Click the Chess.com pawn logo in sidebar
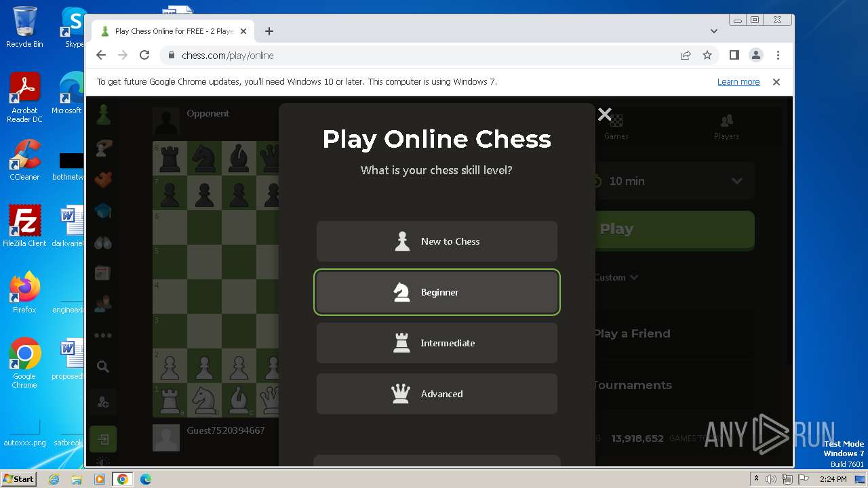This screenshot has height=488, width=868. [103, 115]
